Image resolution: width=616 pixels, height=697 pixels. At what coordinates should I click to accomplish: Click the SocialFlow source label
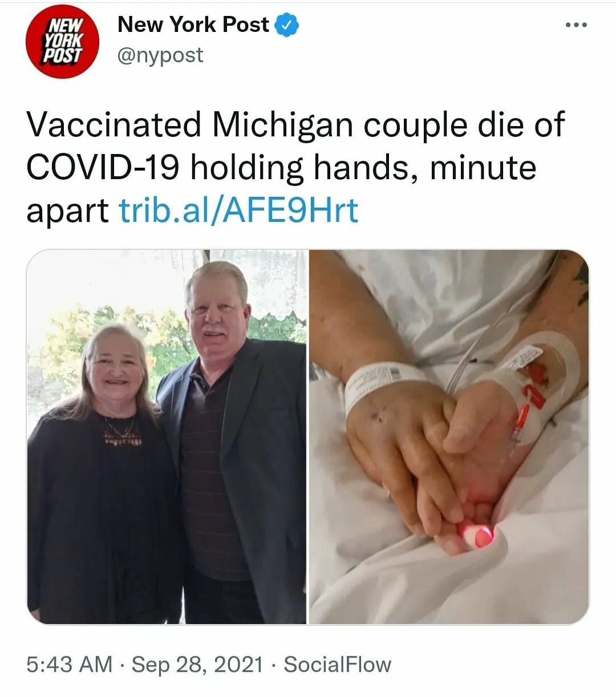point(338,664)
